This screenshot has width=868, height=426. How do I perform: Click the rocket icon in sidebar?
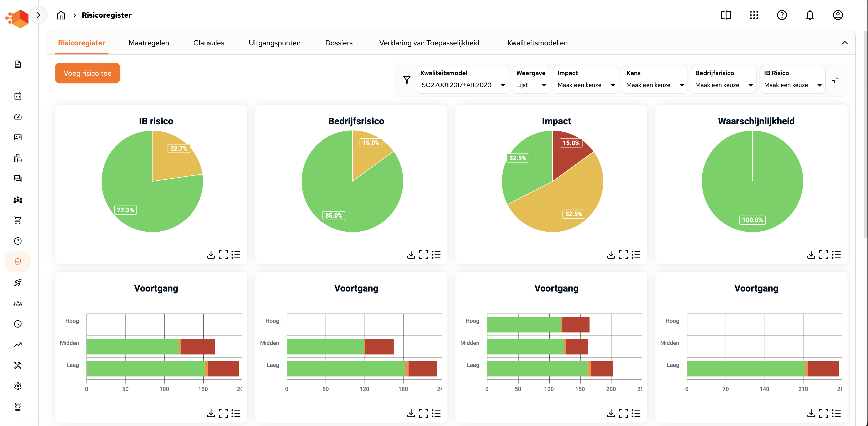(x=18, y=283)
